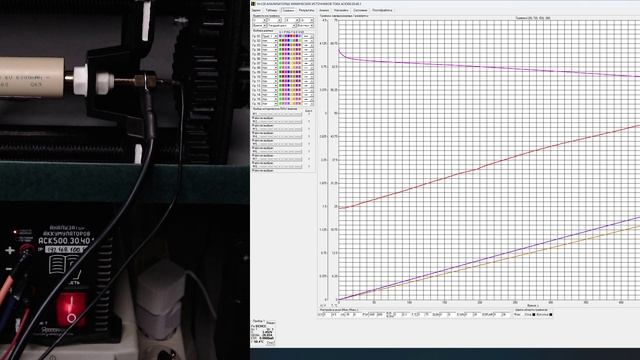
Task: Open the Результаты tab
Action: (x=307, y=10)
